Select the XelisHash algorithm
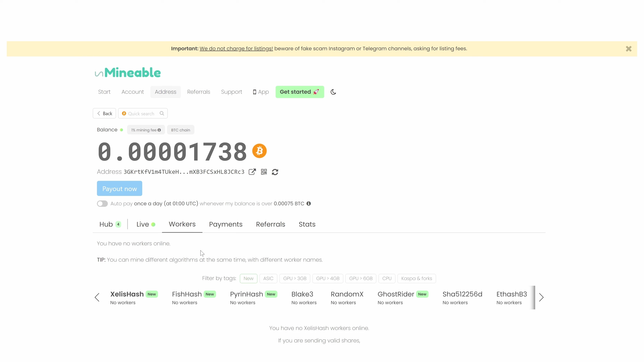This screenshot has width=644, height=362. coord(134,298)
